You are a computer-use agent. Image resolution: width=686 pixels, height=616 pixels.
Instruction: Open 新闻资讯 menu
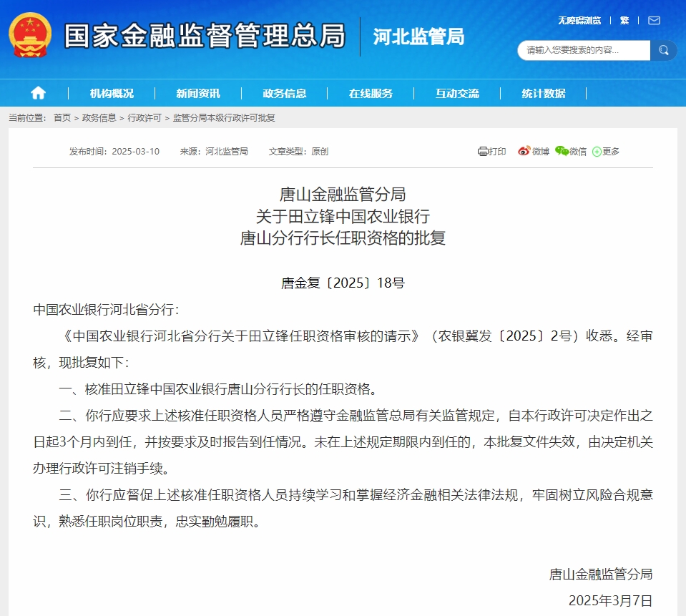pos(197,93)
